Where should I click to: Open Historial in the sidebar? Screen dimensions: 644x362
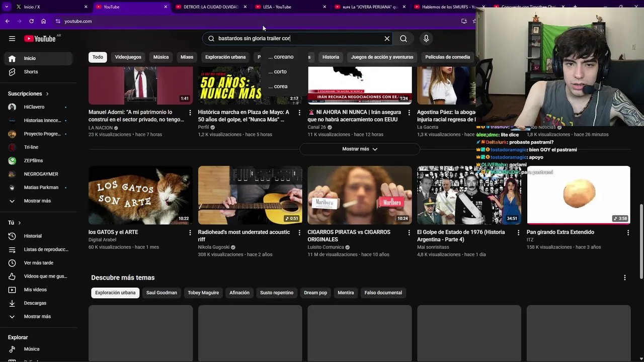(x=39, y=236)
